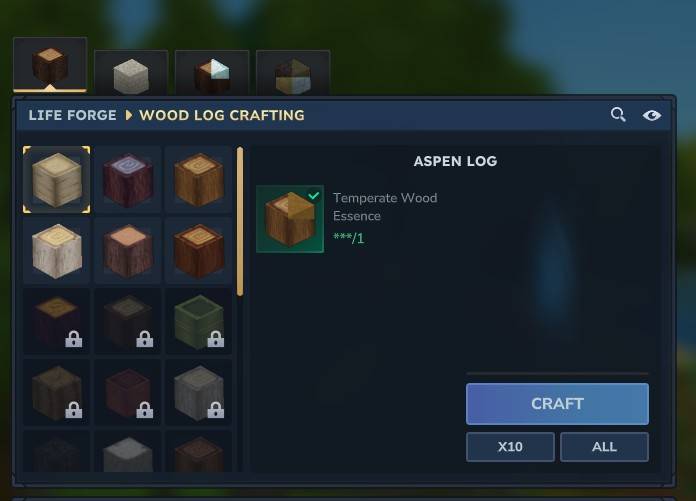The image size is (696, 501).
Task: Toggle the eye visibility icon
Action: click(652, 115)
